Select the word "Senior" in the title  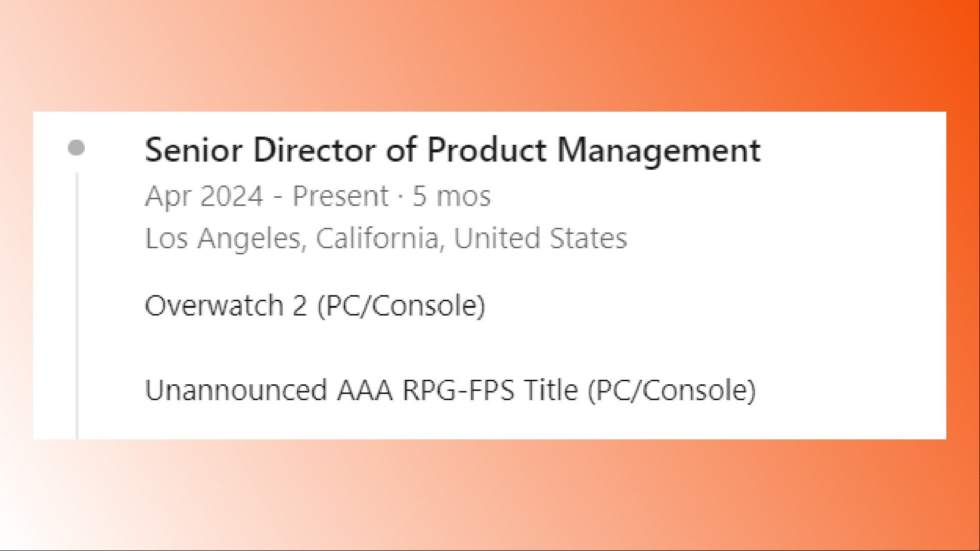coord(193,150)
